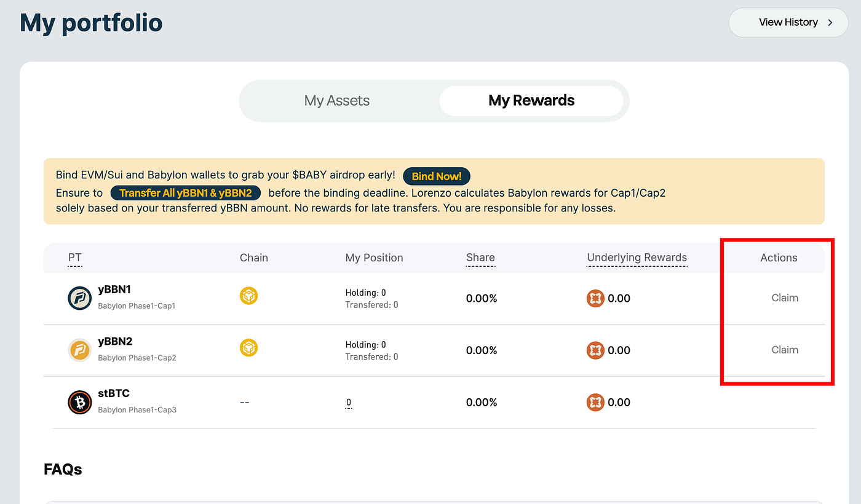
Task: Click Babylon Phase1-Cap3 subtitle
Action: click(x=137, y=409)
